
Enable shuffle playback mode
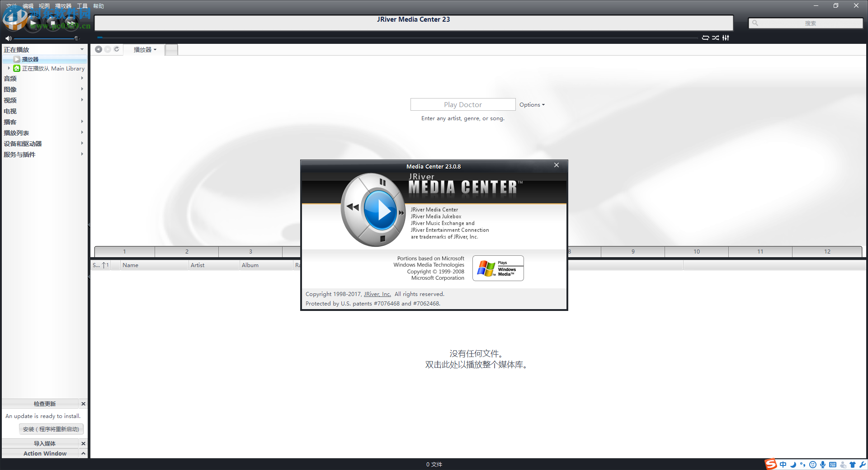tap(716, 38)
